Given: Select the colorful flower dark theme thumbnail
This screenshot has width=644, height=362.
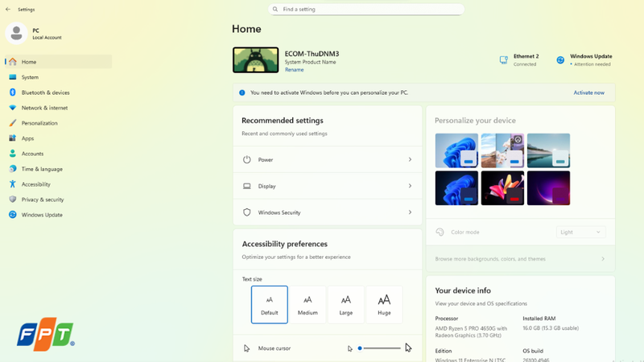Looking at the screenshot, I should [x=502, y=188].
